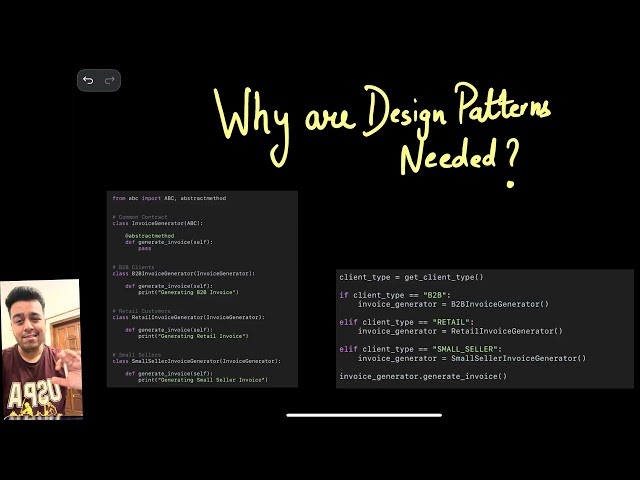Click 'elif client_type == "RETAIL":' line
Image resolution: width=640 pixels, height=480 pixels.
(407, 322)
